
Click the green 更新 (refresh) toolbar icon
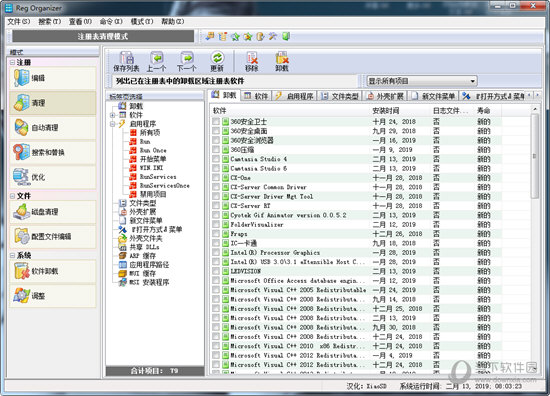click(217, 61)
